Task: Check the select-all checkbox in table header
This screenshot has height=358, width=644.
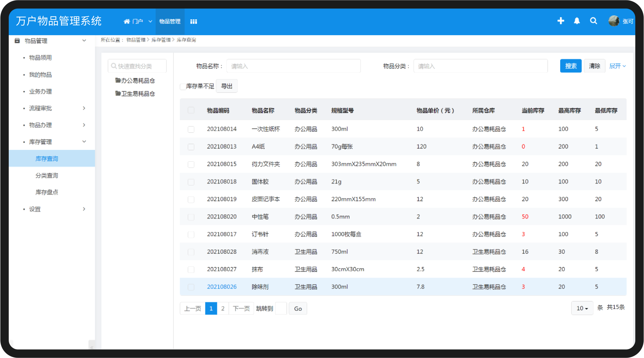Action: 191,110
